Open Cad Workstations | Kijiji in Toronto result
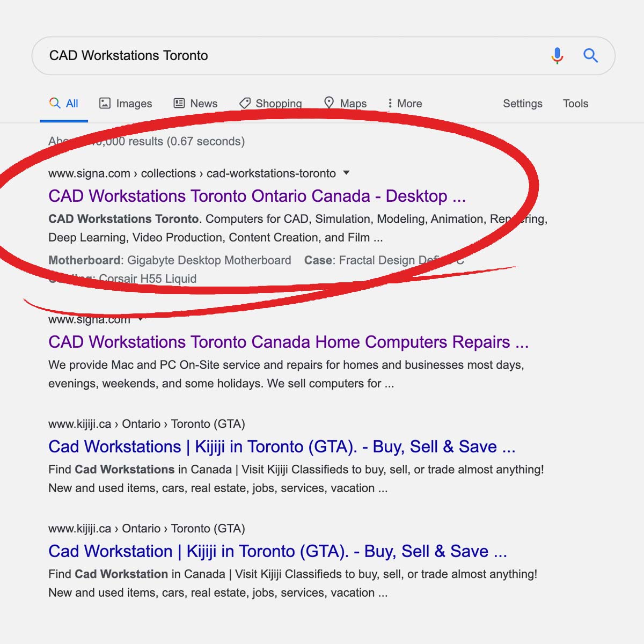Screen dimensions: 644x644 [x=282, y=447]
